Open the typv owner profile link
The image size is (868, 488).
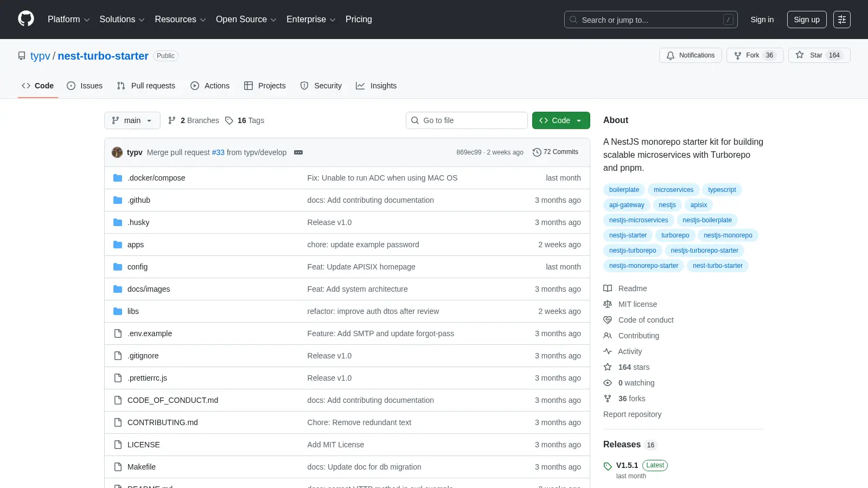click(x=40, y=56)
